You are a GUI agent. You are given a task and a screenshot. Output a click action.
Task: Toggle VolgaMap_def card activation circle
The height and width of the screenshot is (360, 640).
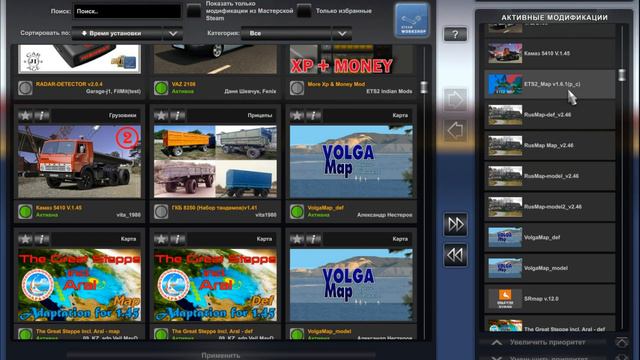pos(297,211)
